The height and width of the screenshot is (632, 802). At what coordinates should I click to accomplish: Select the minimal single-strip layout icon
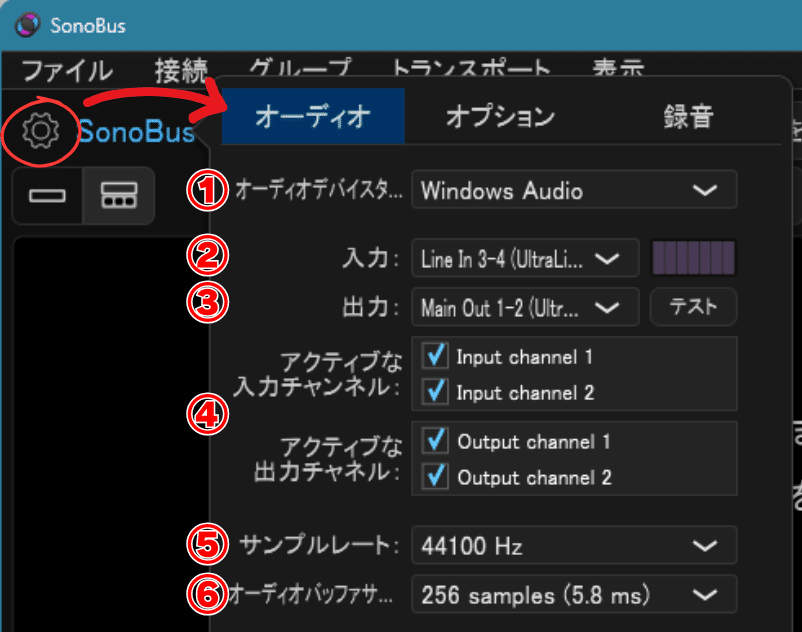47,196
